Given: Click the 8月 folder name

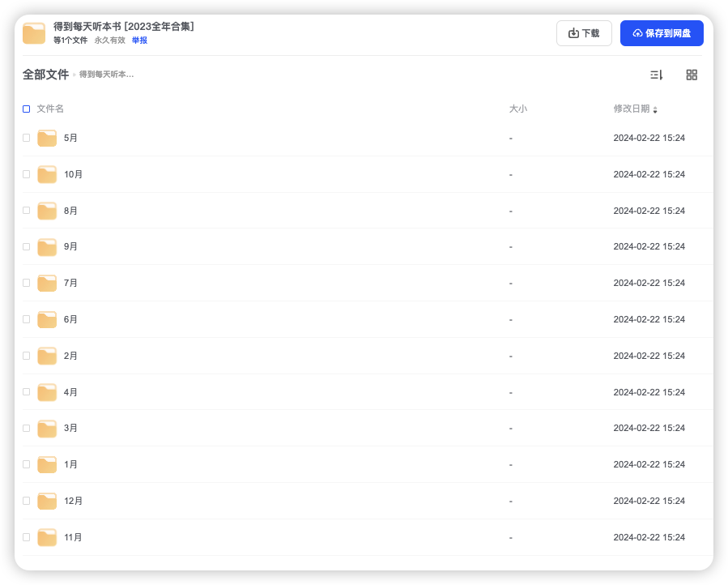Looking at the screenshot, I should (x=70, y=211).
